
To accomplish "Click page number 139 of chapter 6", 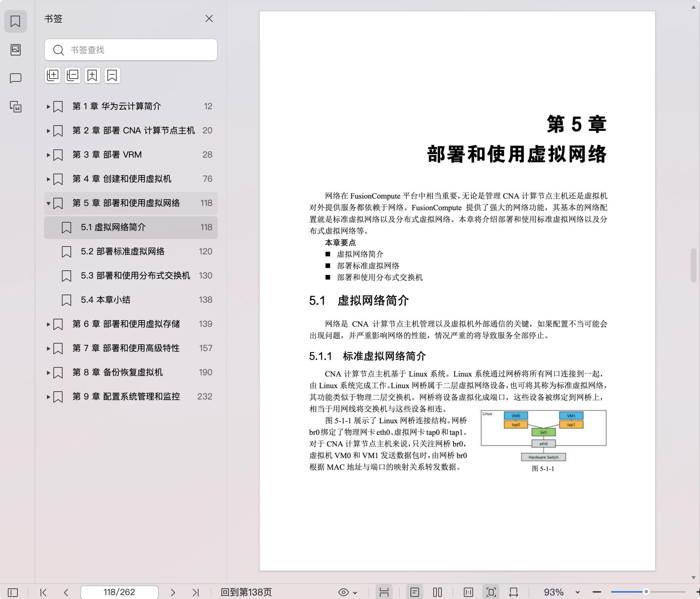I will 206,324.
